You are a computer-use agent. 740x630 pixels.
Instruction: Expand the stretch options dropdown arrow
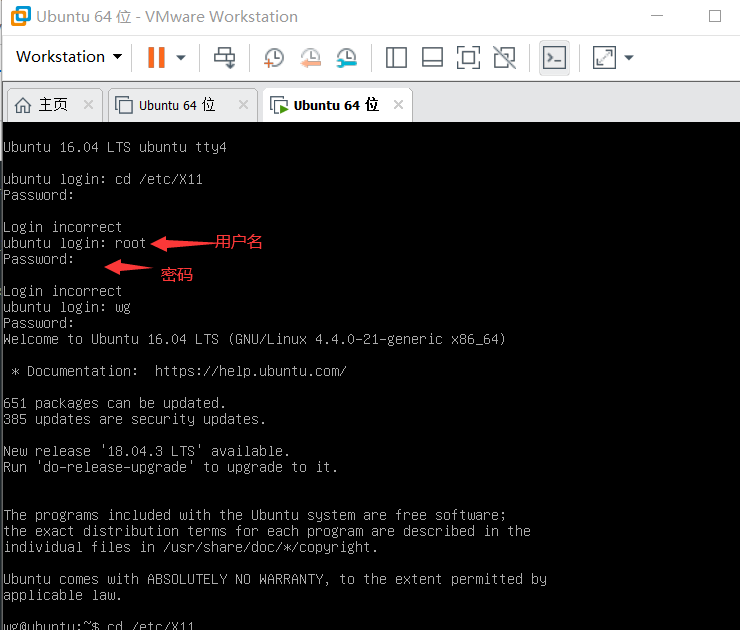629,58
